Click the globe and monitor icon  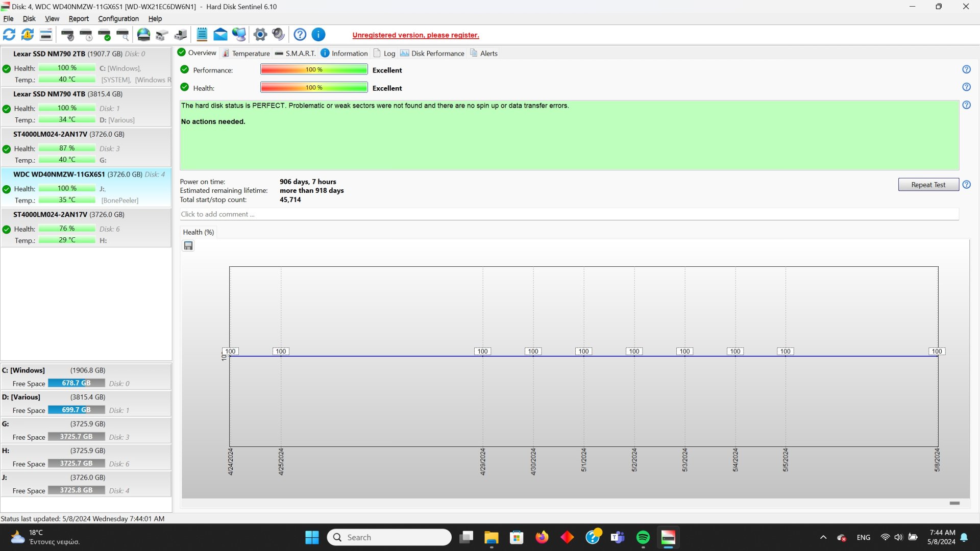239,35
